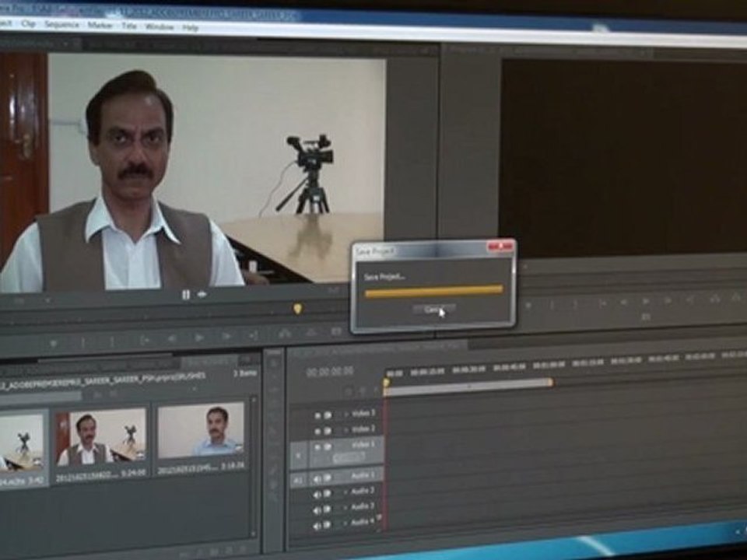Click V source patch on Video 1
This screenshot has width=747, height=560.
299,456
